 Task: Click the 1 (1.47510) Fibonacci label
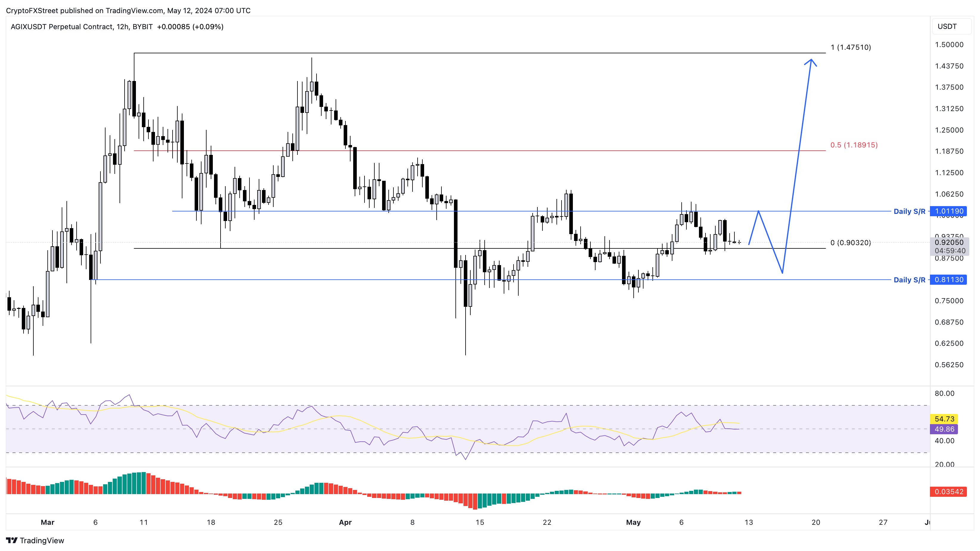(851, 47)
